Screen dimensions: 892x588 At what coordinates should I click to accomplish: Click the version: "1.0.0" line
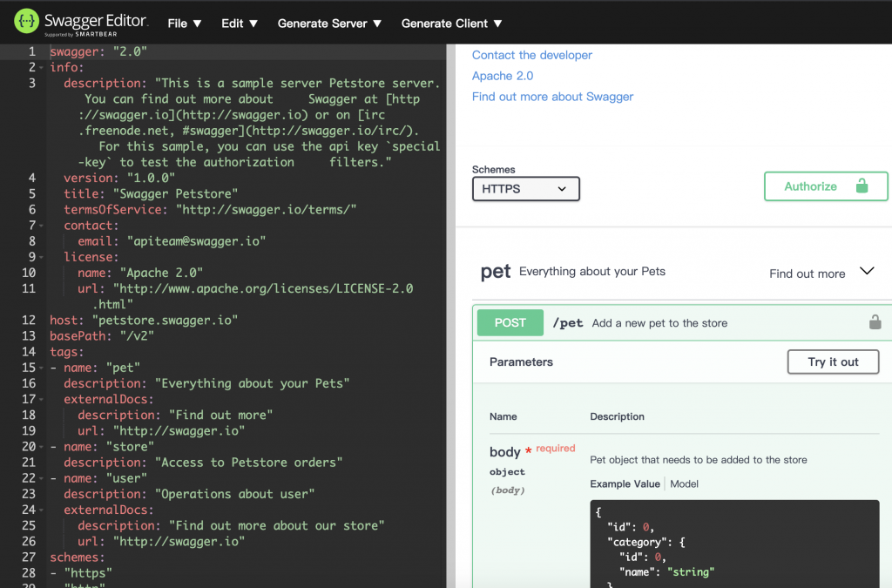[x=118, y=178]
